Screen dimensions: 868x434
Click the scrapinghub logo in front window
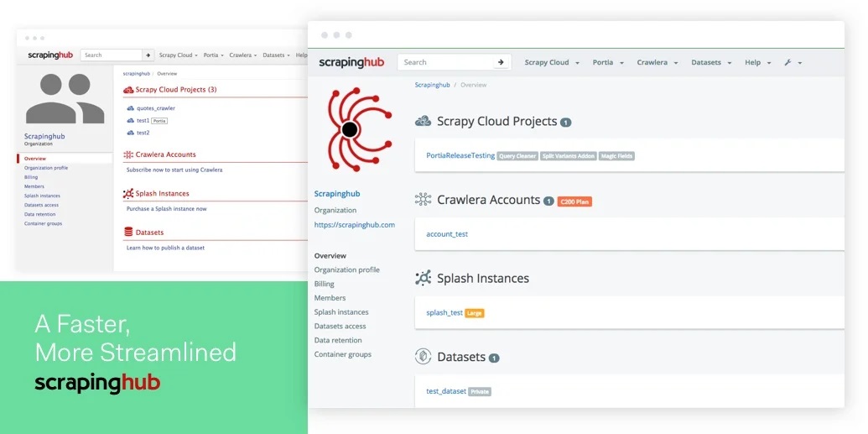pyautogui.click(x=351, y=63)
